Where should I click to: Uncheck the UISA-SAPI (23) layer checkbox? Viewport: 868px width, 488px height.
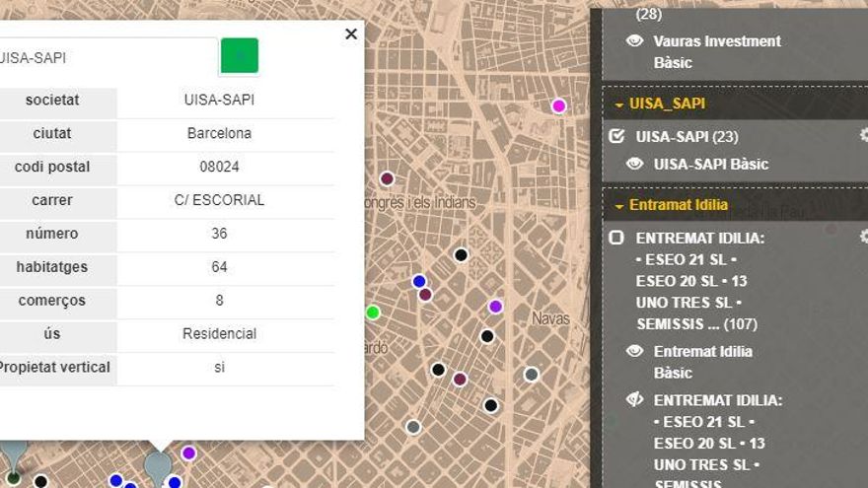[617, 137]
